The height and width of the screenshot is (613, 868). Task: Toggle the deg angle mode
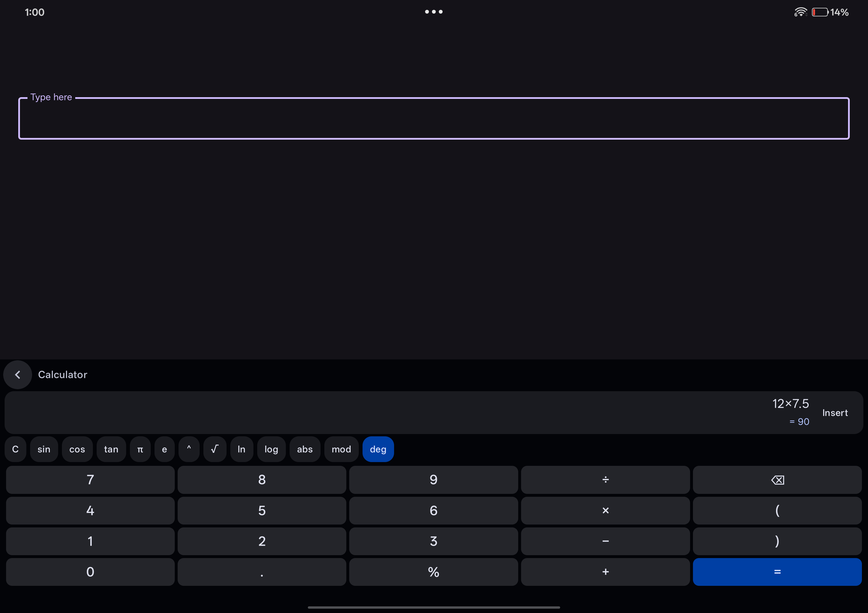point(378,449)
